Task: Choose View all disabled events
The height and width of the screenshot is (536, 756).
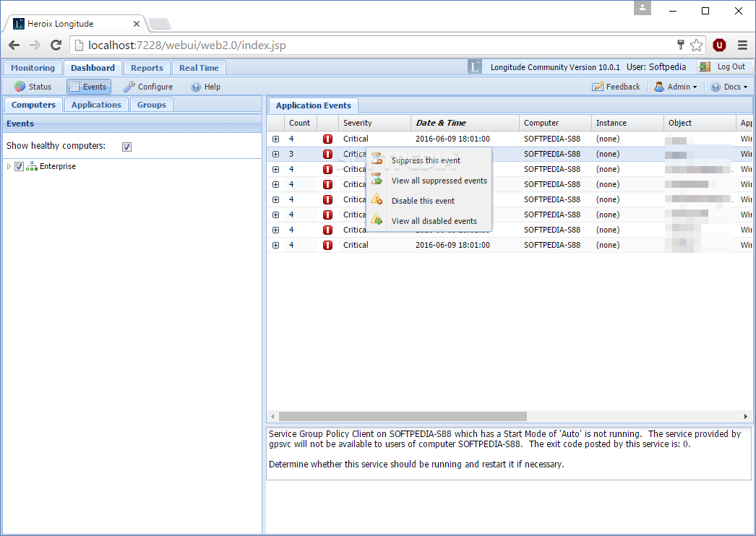Action: click(429, 221)
